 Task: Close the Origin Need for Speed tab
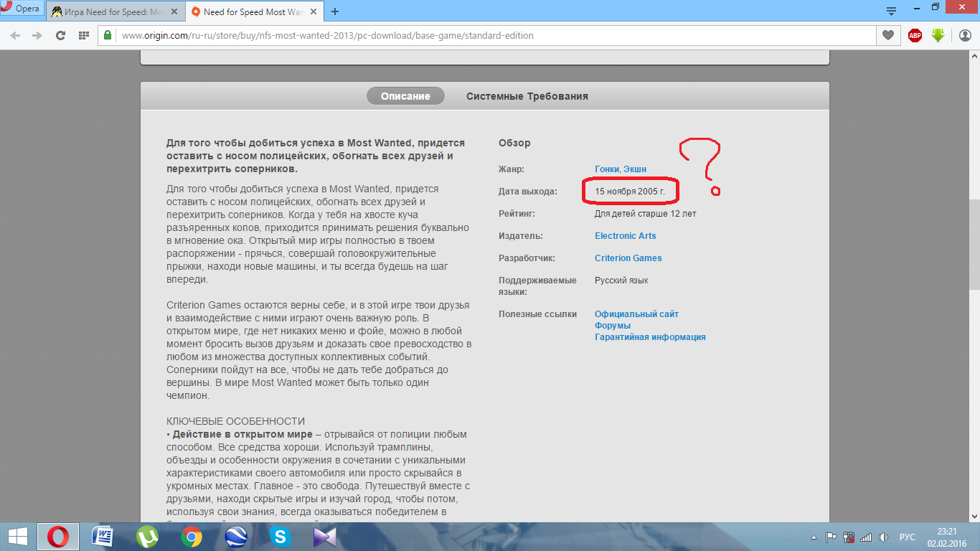tap(313, 12)
